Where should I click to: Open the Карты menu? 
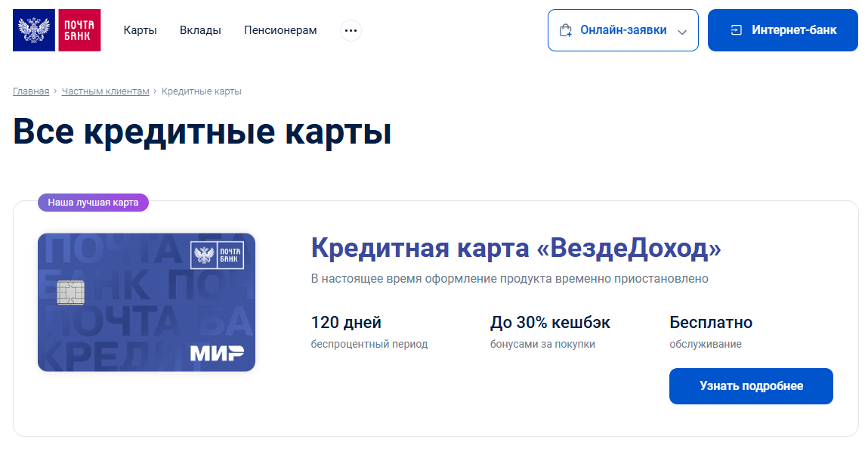click(x=140, y=30)
